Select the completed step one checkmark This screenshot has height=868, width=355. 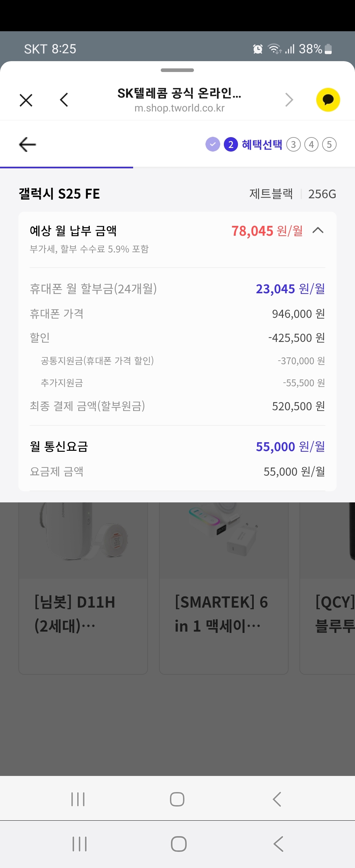[x=213, y=145]
